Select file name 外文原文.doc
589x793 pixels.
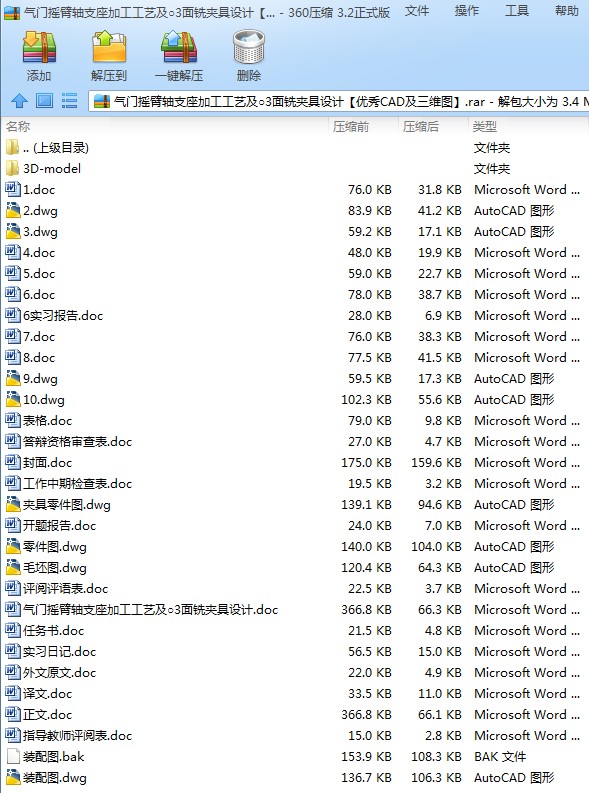(x=59, y=673)
